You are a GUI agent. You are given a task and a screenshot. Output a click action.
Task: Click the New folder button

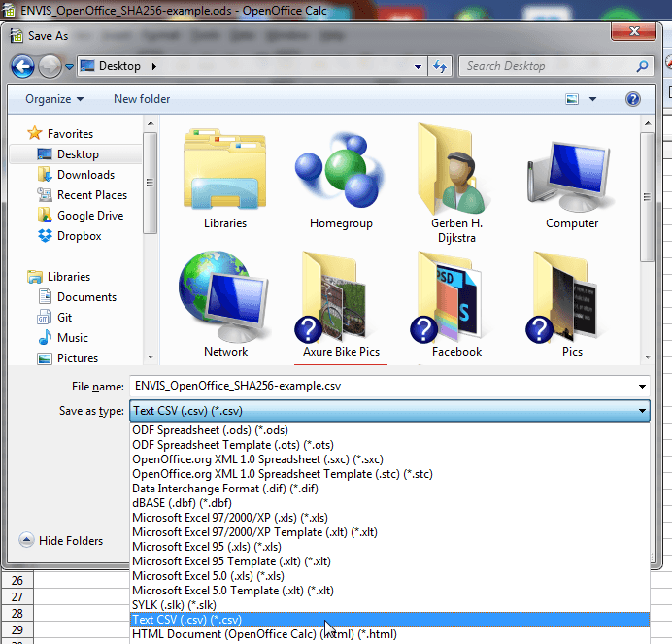(142, 99)
